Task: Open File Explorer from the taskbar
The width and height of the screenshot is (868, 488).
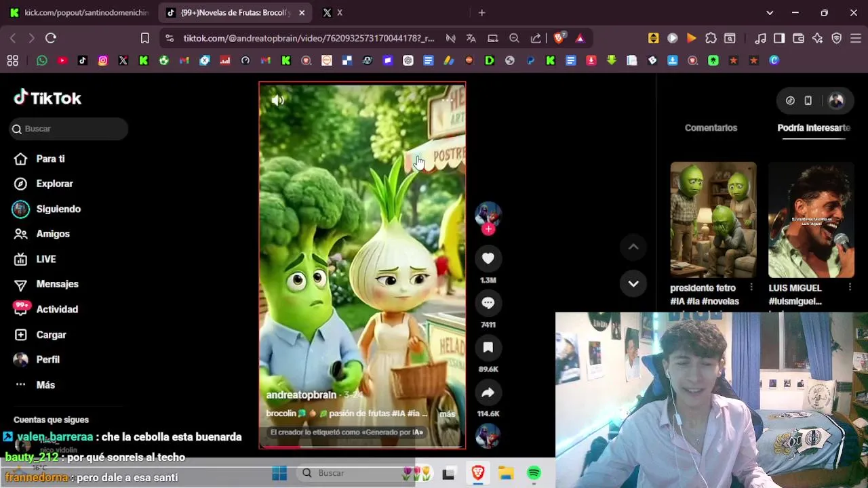Action: click(x=506, y=473)
